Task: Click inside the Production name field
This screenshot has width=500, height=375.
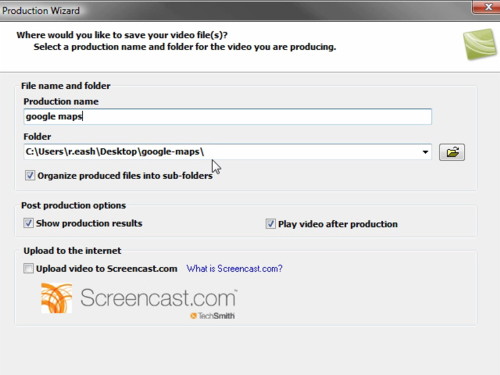Action: click(228, 116)
